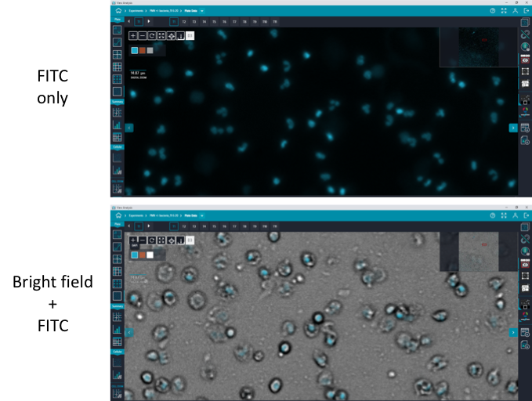
Task: Toggle orange channel swatch in Bright field + FITC window
Action: pyautogui.click(x=142, y=255)
